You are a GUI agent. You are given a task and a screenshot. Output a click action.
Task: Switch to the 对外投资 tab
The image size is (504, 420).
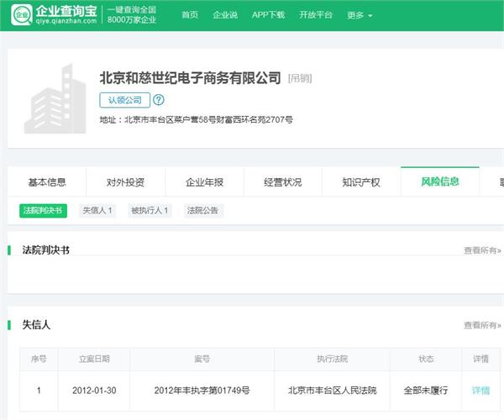(x=125, y=182)
